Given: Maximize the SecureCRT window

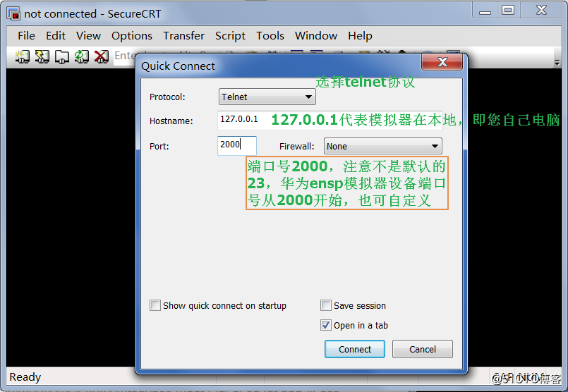Looking at the screenshot, I should coord(508,11).
